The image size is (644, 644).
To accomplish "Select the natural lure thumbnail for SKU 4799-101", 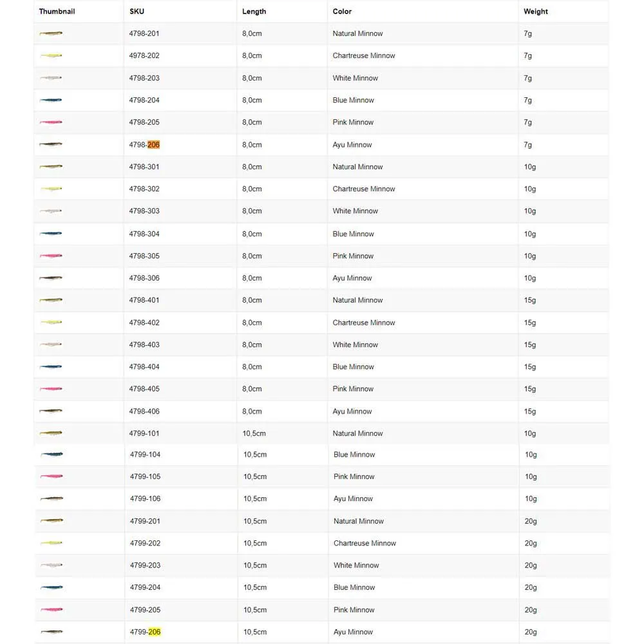I will (x=51, y=433).
